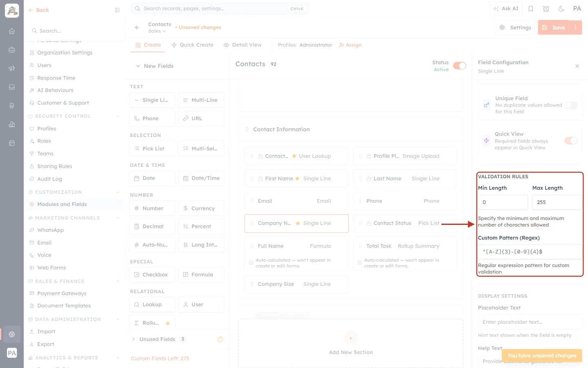Screen dimensions: 588x368
Task: Toggle the Contacts Status Active switch
Action: coord(459,66)
